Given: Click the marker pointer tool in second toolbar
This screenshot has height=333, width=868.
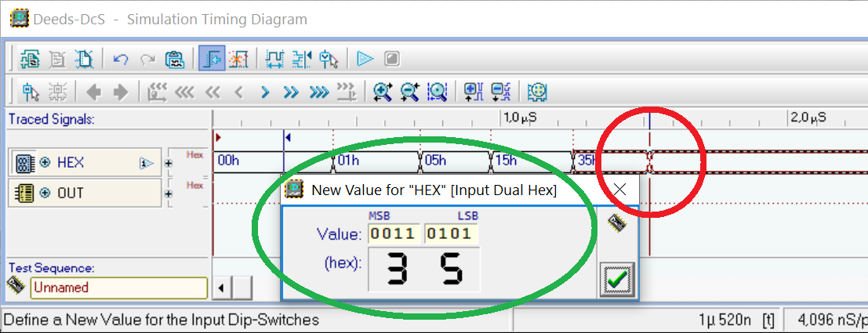Looking at the screenshot, I should (x=31, y=92).
